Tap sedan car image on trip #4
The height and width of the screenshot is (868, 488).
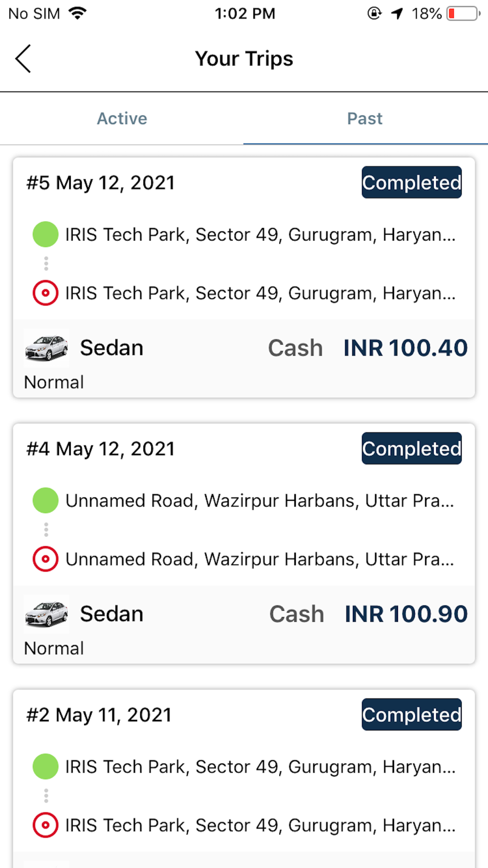pos(46,614)
